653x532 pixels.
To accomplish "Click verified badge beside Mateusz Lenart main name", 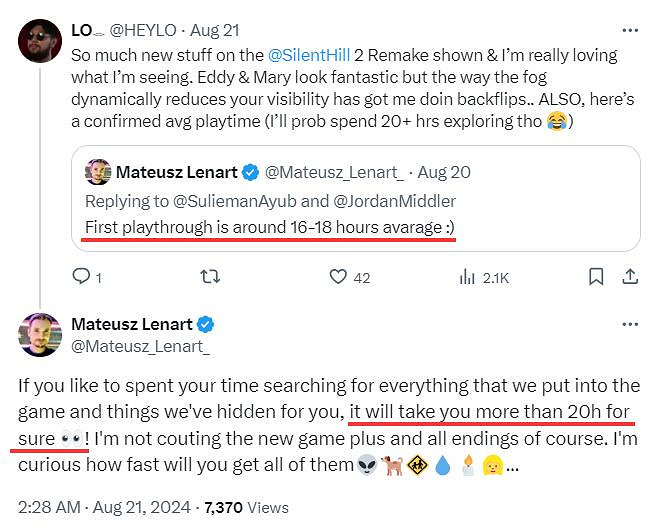I will pos(205,324).
